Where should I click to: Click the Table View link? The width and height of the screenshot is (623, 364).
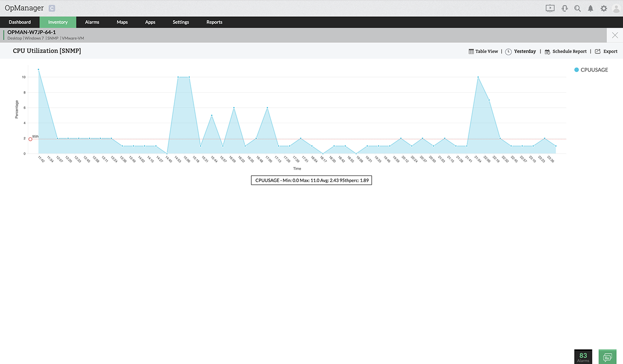click(x=487, y=52)
